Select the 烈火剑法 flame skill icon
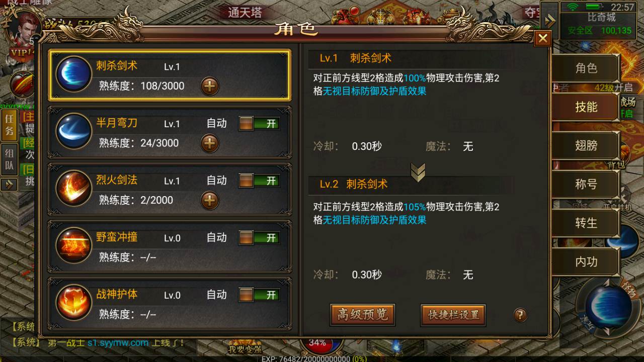This screenshot has width=644, height=362. [x=73, y=188]
